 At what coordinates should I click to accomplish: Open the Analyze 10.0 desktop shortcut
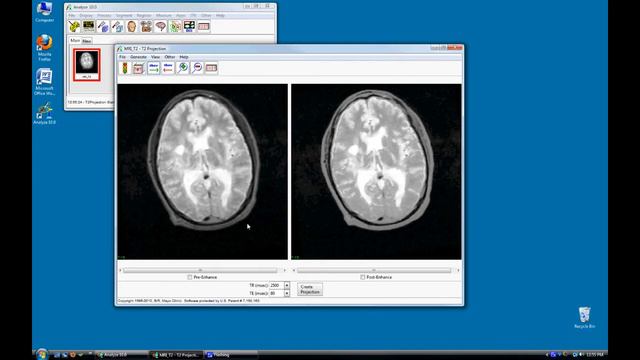tap(44, 113)
